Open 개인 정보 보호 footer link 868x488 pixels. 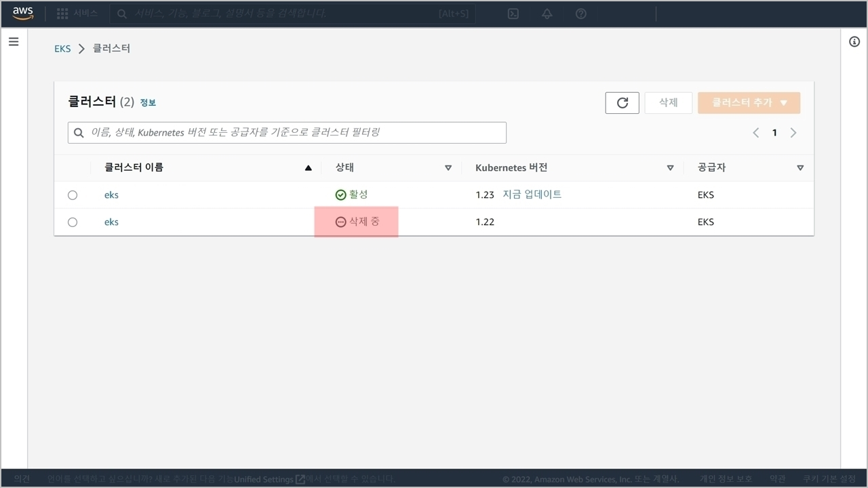(726, 479)
